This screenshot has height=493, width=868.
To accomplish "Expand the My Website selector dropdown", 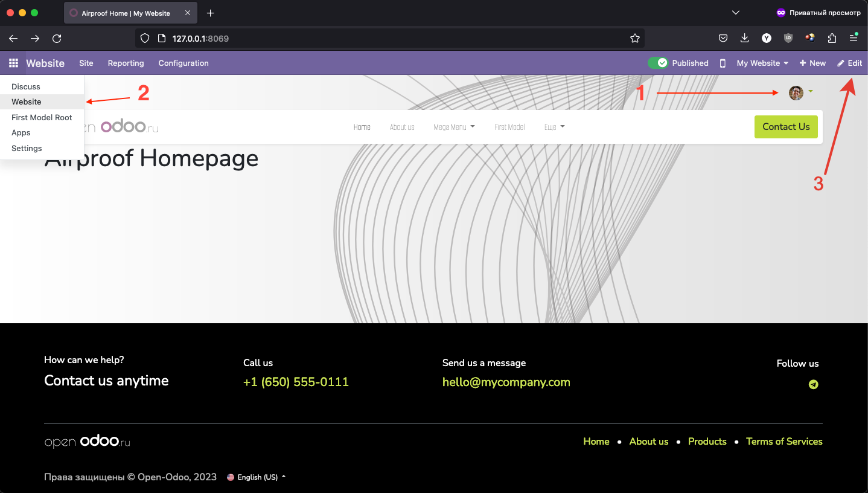I will pos(762,63).
